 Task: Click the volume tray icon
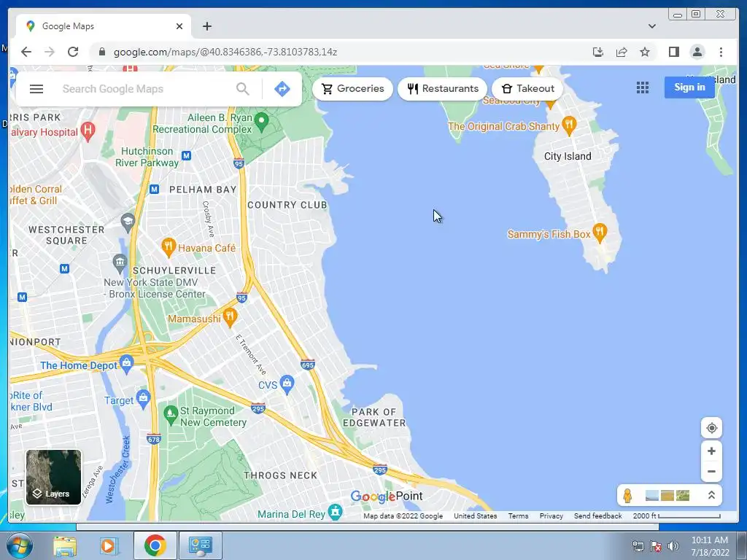pos(673,546)
